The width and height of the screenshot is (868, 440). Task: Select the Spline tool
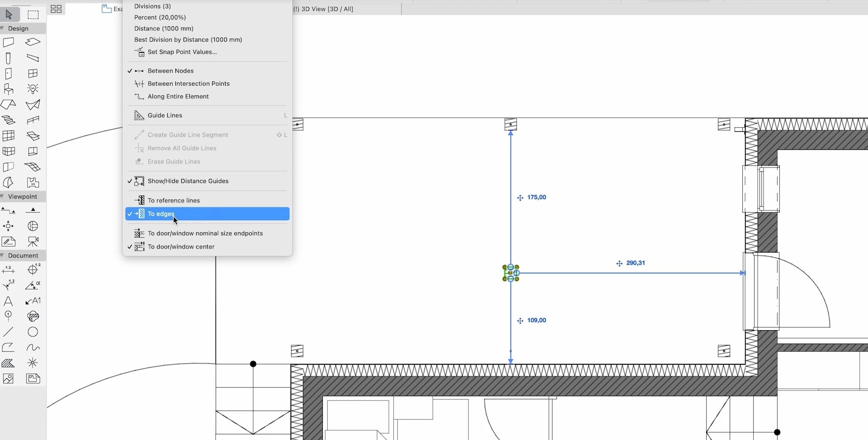[x=33, y=347]
